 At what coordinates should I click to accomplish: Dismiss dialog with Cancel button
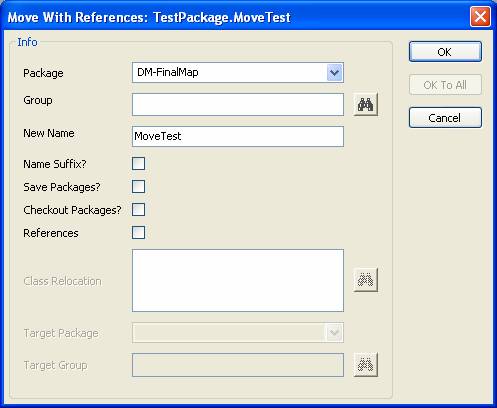click(445, 118)
